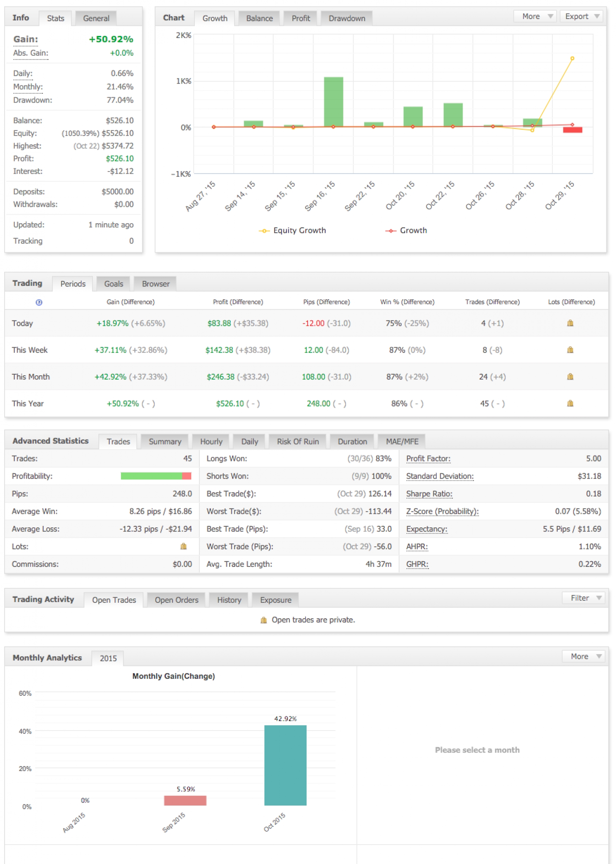
Task: Open the chart More dropdown
Action: (535, 16)
